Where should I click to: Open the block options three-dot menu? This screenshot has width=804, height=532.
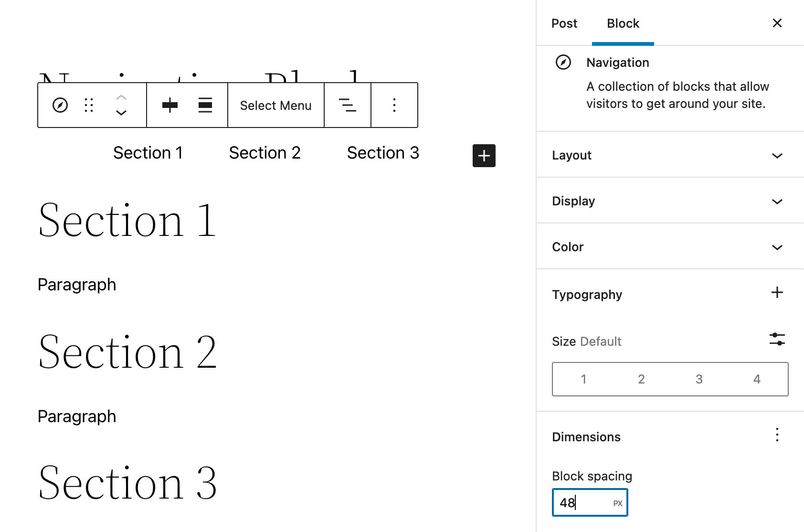394,105
